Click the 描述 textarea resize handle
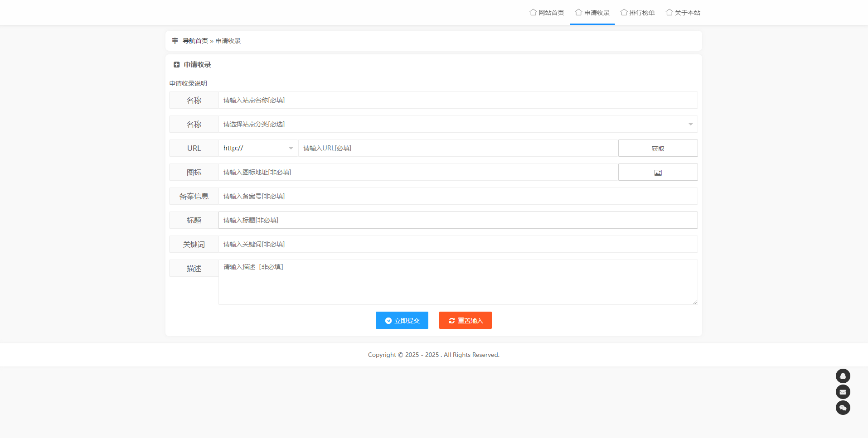 [695, 302]
